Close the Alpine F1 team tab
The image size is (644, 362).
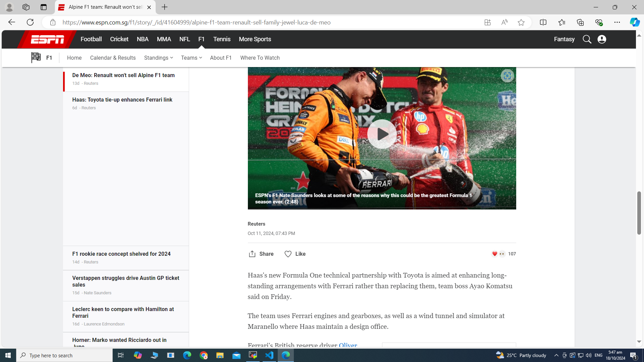pos(149,7)
